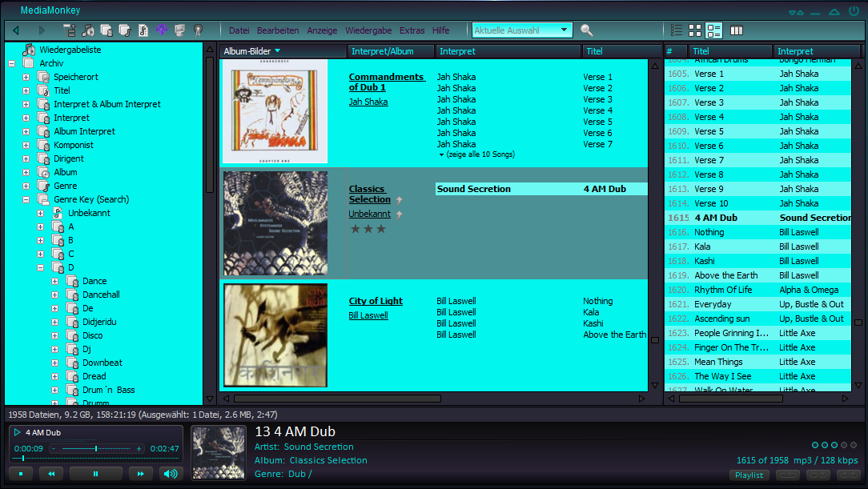Click the web radio toolbar icon

coord(198,30)
